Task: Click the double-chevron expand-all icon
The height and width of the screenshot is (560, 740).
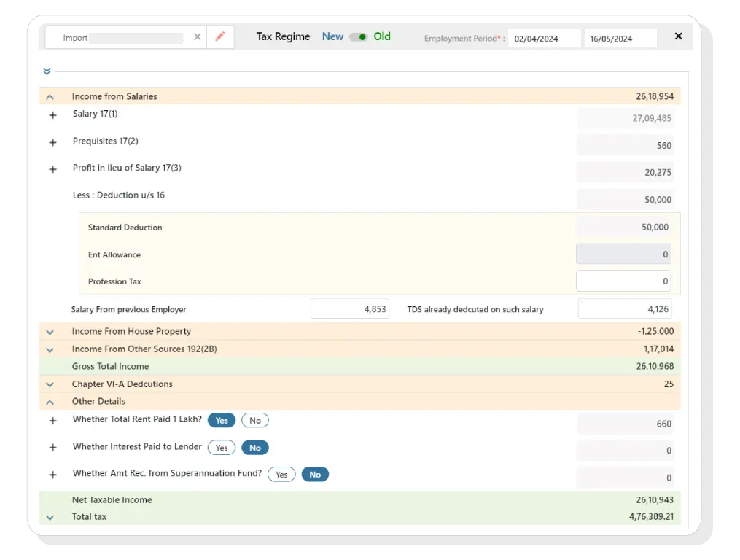Action: tap(47, 71)
